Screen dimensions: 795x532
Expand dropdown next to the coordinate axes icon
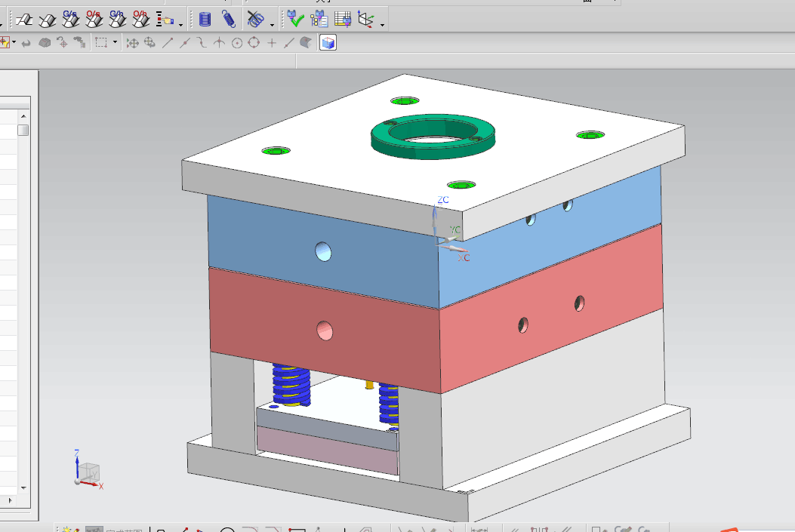[382, 24]
